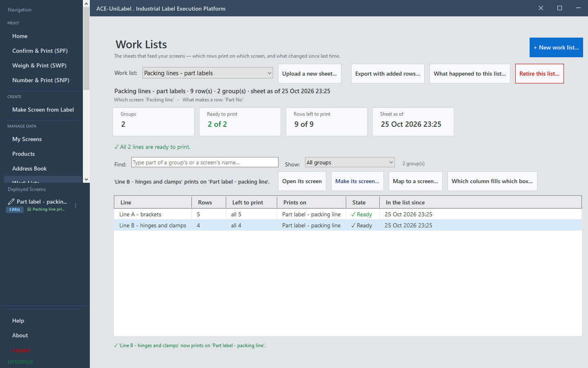The image size is (588, 368).
Task: Click the red Logout link
Action: click(21, 350)
